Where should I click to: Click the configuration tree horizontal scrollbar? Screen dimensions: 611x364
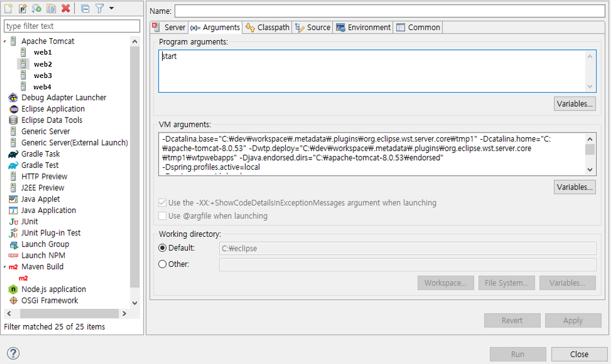[70, 314]
